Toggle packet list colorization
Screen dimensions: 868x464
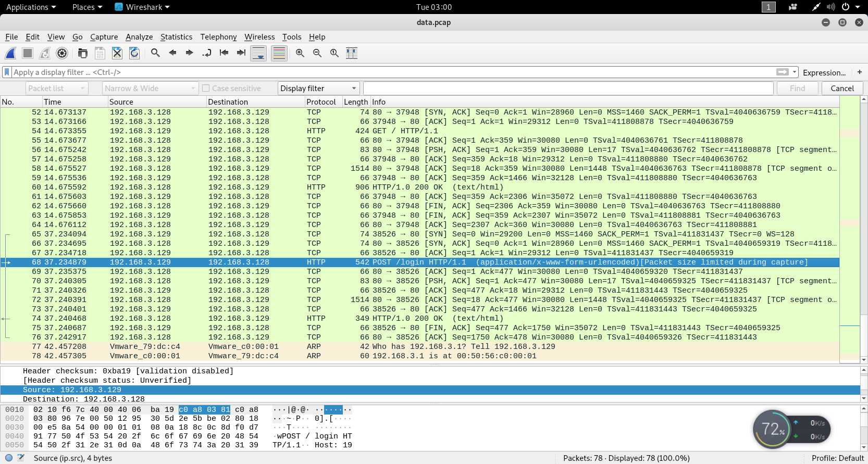[279, 53]
